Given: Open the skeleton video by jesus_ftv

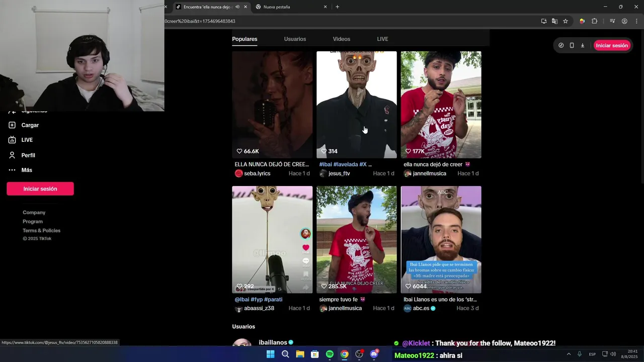Looking at the screenshot, I should 357,105.
